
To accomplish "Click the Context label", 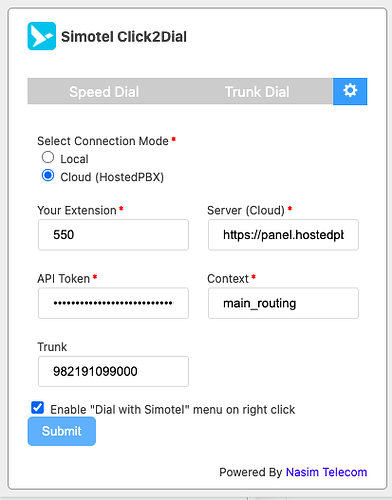I will coord(228,279).
